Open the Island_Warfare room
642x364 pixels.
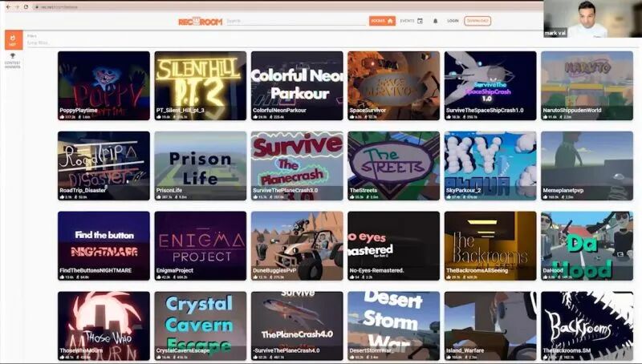point(490,326)
